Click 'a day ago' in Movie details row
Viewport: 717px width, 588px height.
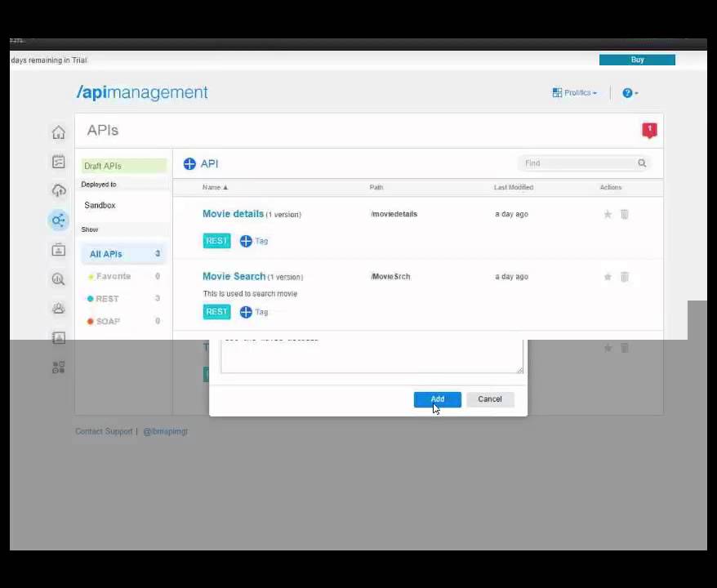(512, 214)
